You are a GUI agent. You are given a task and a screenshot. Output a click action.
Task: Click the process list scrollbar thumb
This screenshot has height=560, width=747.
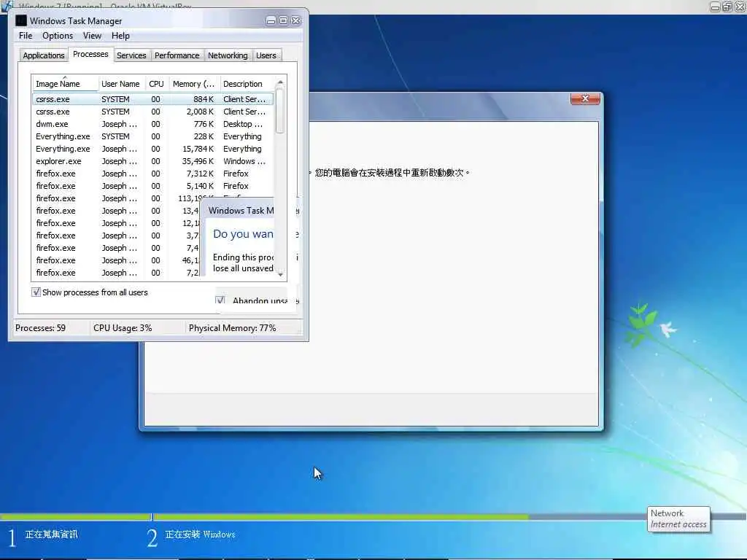(x=280, y=111)
